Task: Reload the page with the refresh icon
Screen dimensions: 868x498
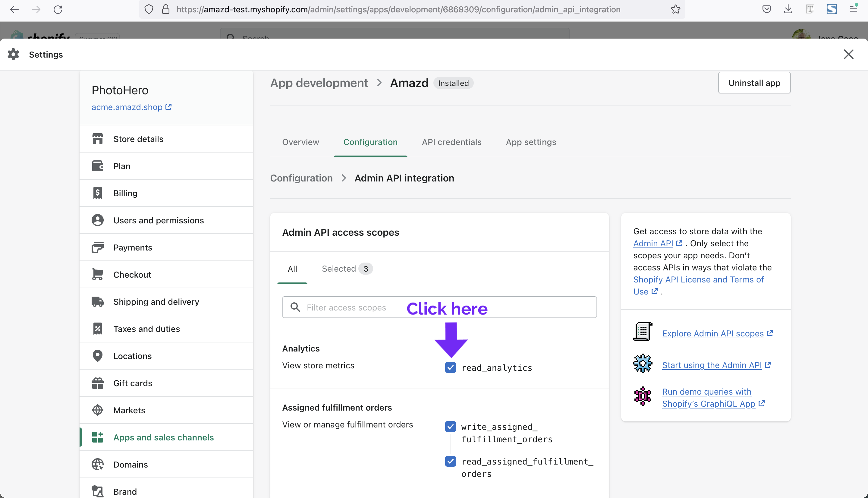Action: [x=58, y=9]
